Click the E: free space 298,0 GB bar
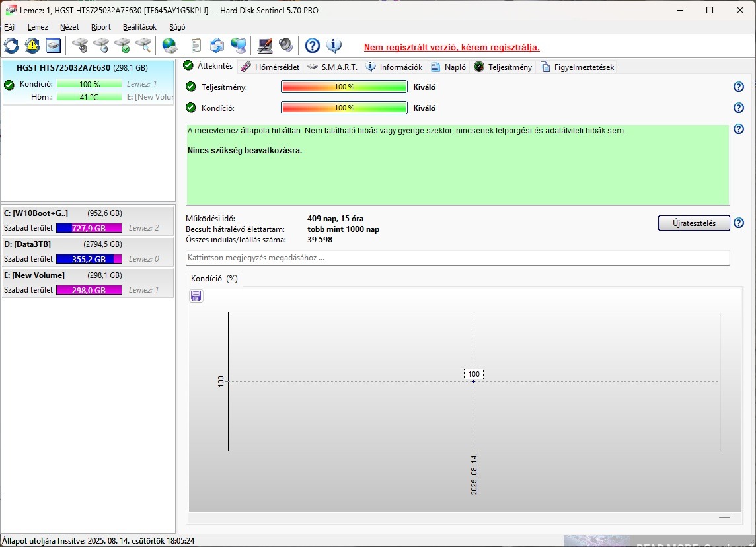 click(89, 289)
